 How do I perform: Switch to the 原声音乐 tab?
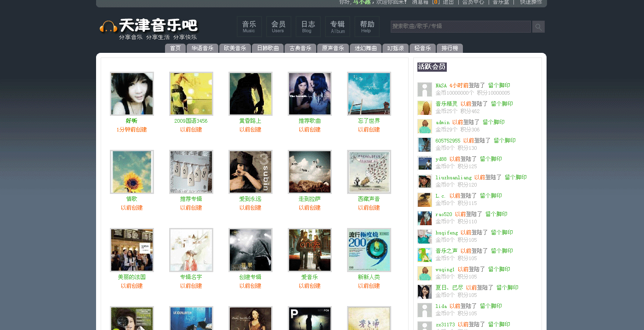[333, 48]
